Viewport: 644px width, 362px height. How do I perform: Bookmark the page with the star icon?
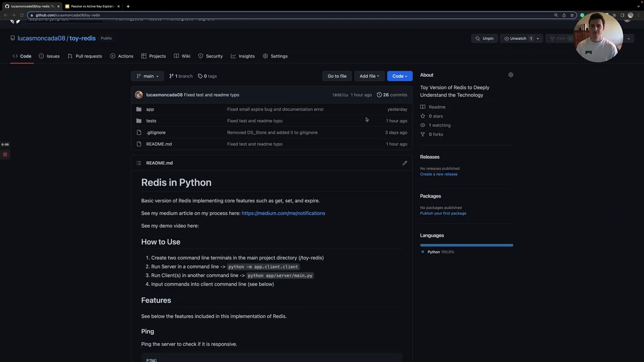click(572, 15)
